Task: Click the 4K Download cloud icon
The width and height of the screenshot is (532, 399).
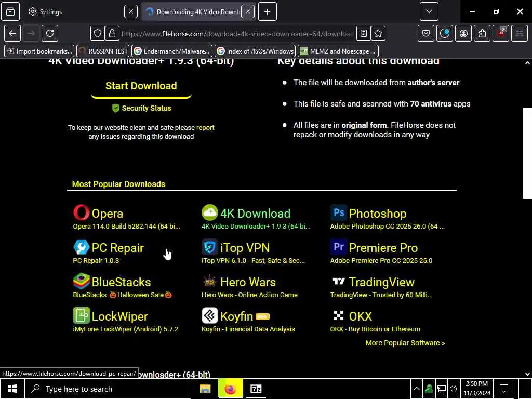Action: [x=210, y=212]
